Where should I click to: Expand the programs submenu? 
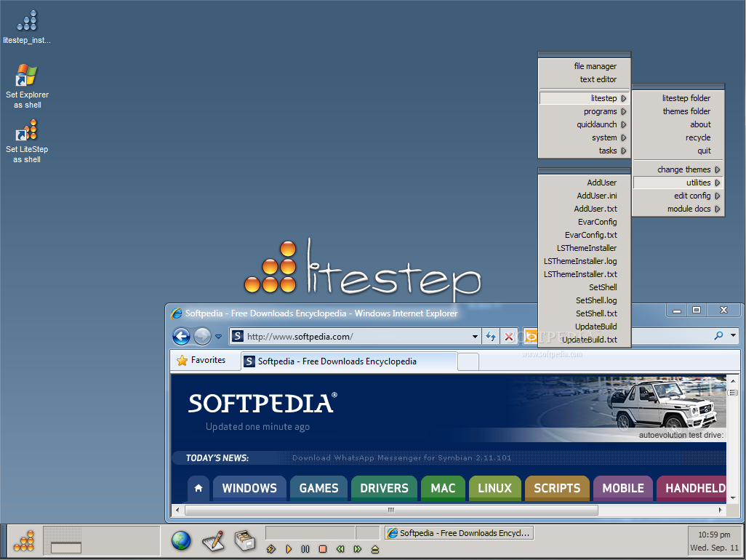pos(585,111)
